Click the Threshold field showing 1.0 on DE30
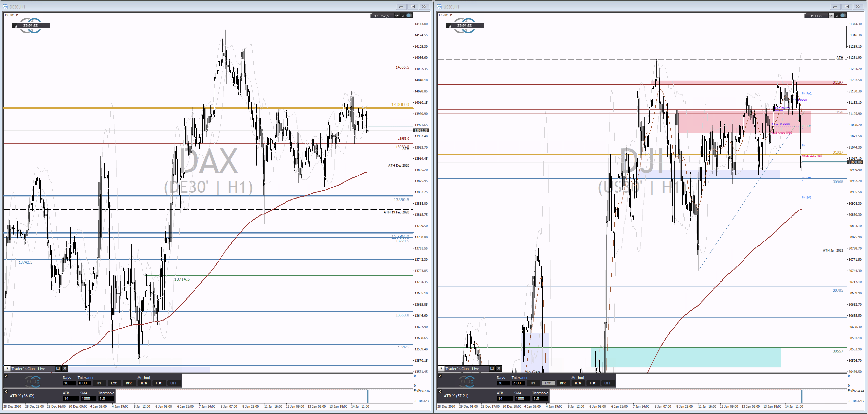Viewport: 868px width, 414px height. 106,399
